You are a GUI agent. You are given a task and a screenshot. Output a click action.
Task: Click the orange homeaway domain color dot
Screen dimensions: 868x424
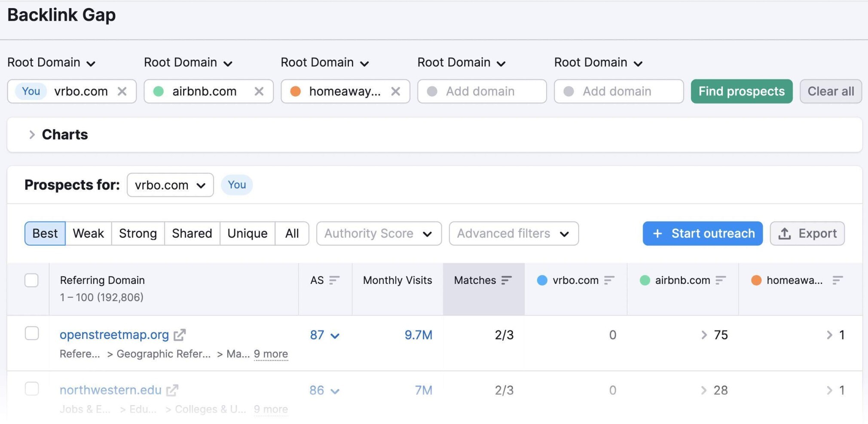295,91
